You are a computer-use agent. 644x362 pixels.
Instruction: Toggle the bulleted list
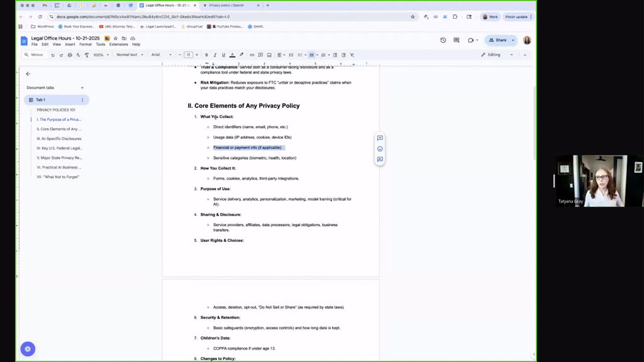coord(312,55)
